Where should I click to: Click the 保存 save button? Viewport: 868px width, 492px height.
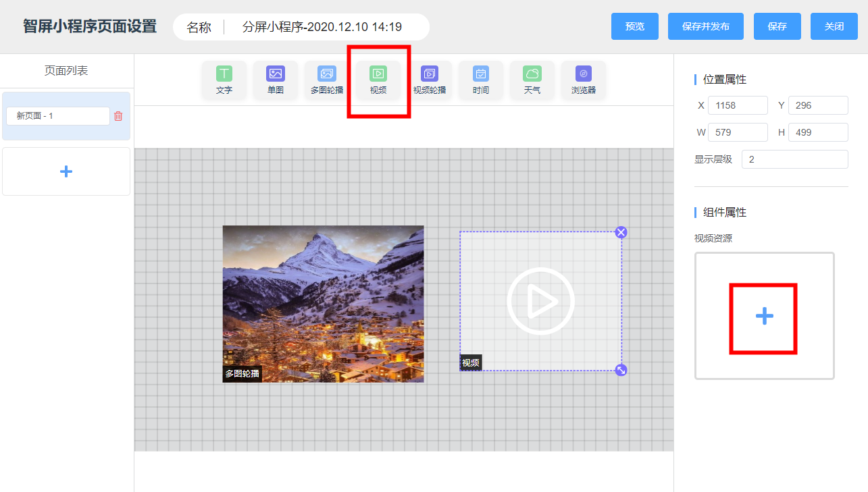click(x=777, y=26)
